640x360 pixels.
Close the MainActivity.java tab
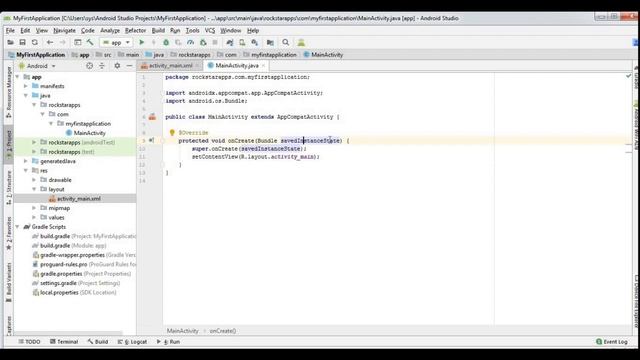click(264, 66)
